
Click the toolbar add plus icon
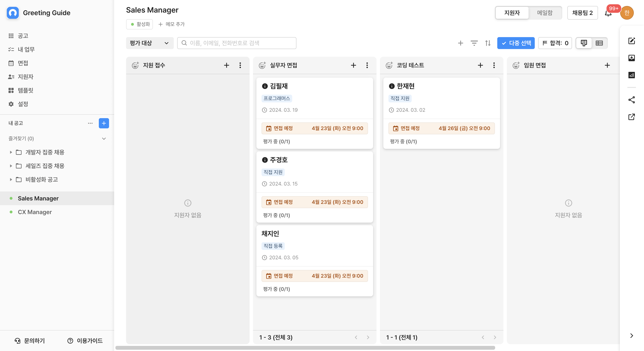click(460, 43)
